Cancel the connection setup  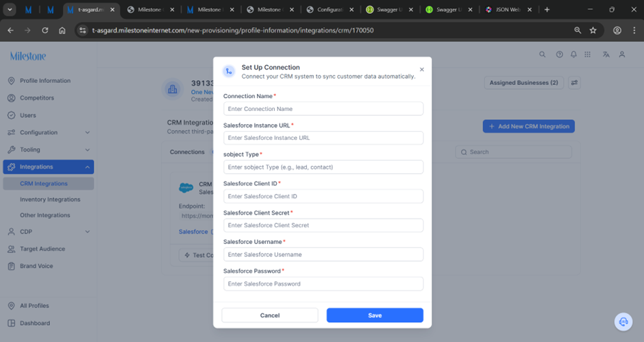(x=270, y=315)
